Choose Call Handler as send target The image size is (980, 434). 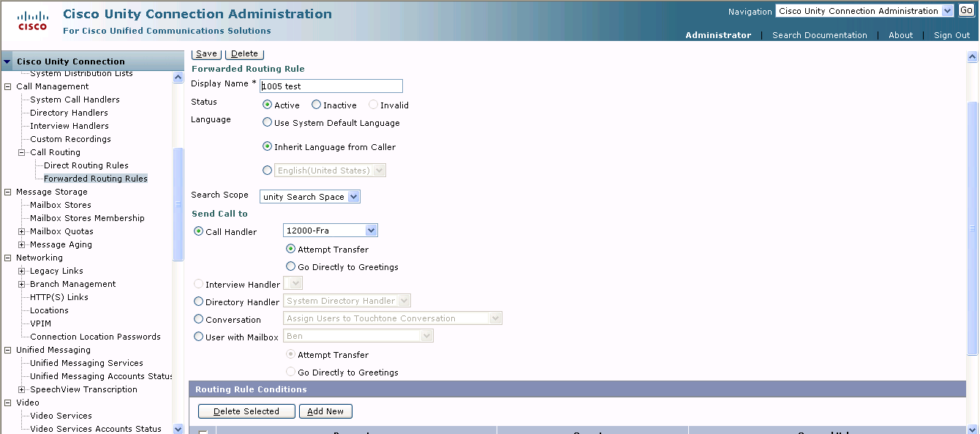(198, 231)
